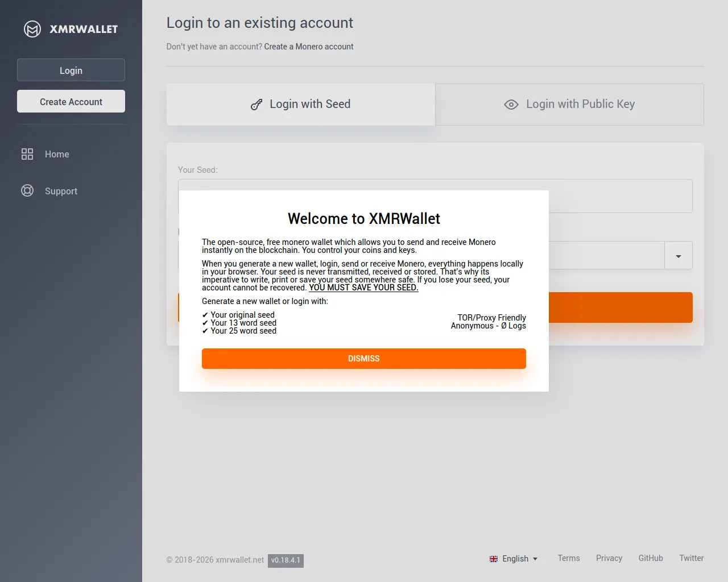Open the Privacy link in footer
The height and width of the screenshot is (582, 728).
point(609,558)
